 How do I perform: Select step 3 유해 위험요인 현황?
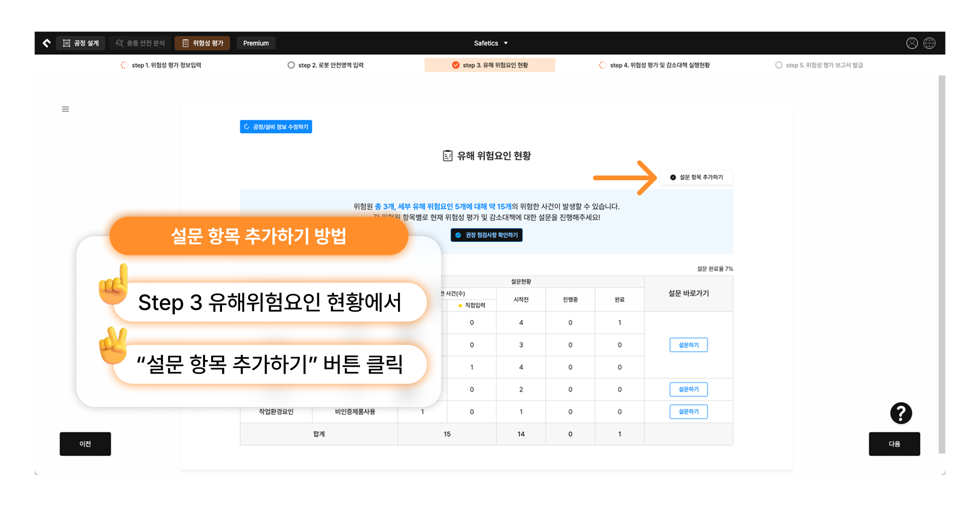tap(490, 65)
